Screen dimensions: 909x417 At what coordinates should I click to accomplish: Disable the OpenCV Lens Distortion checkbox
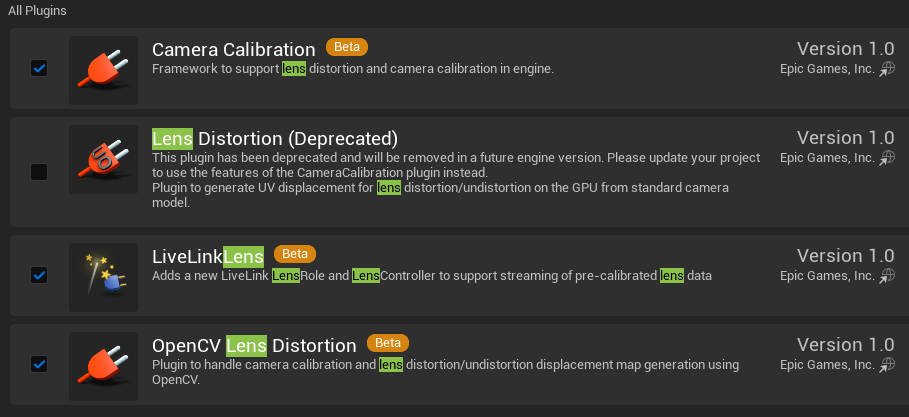pos(39,364)
